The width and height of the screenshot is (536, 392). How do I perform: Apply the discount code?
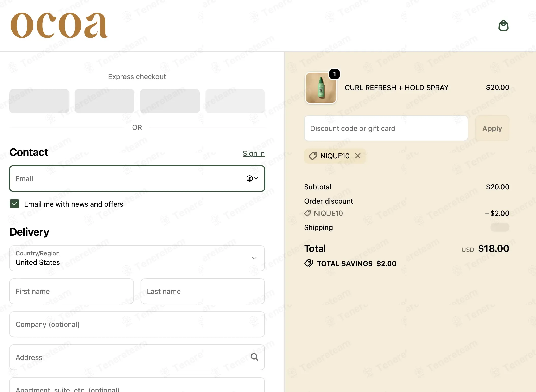[x=492, y=128]
